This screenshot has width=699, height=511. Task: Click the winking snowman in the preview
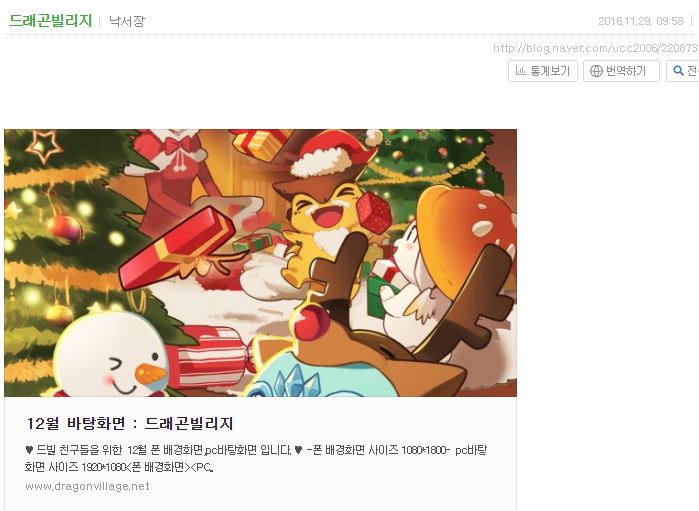pyautogui.click(x=111, y=354)
